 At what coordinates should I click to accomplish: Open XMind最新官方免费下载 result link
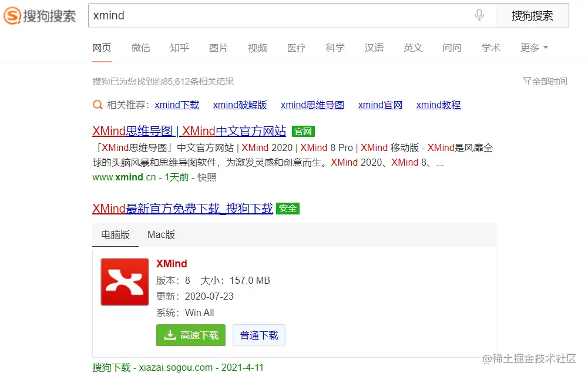(x=183, y=209)
